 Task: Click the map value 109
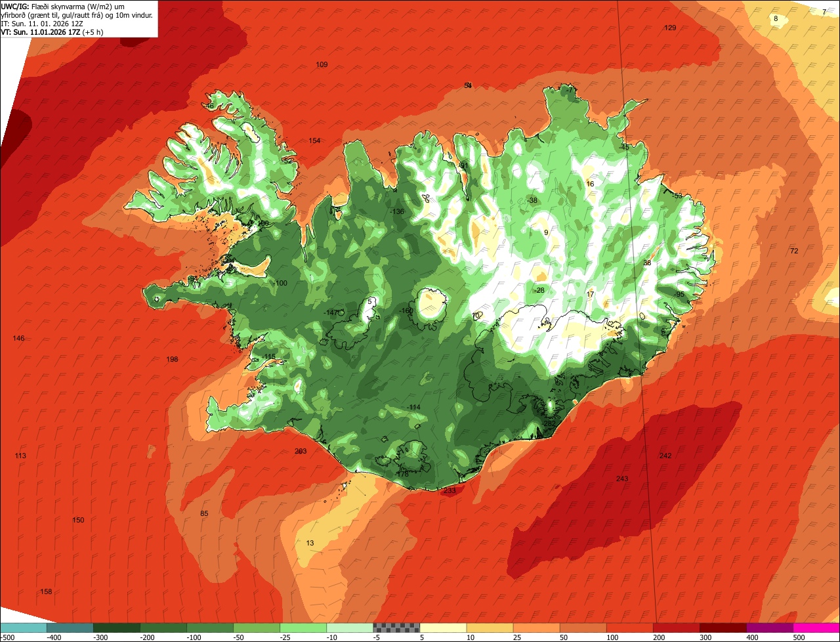pyautogui.click(x=322, y=64)
